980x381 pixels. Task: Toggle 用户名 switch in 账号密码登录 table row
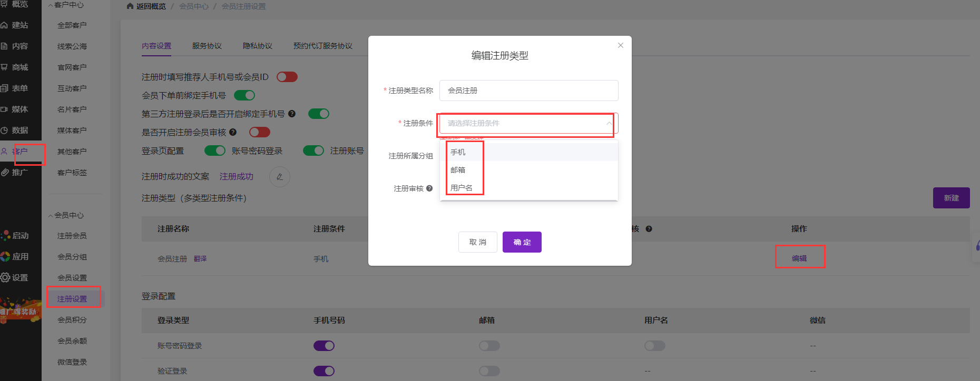655,346
